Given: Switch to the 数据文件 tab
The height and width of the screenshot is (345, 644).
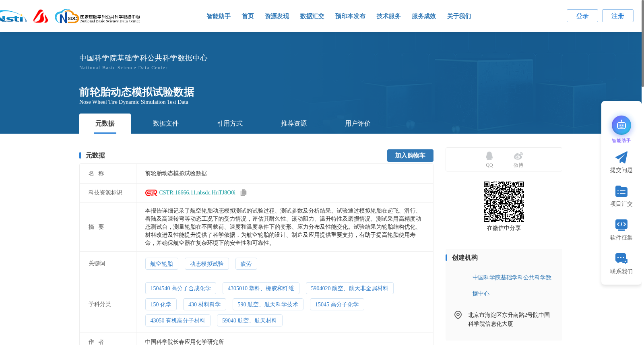Looking at the screenshot, I should (166, 124).
